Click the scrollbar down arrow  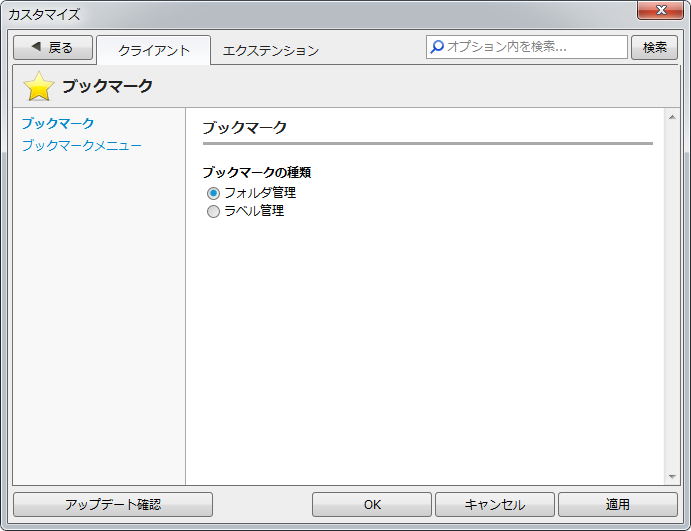tap(672, 476)
